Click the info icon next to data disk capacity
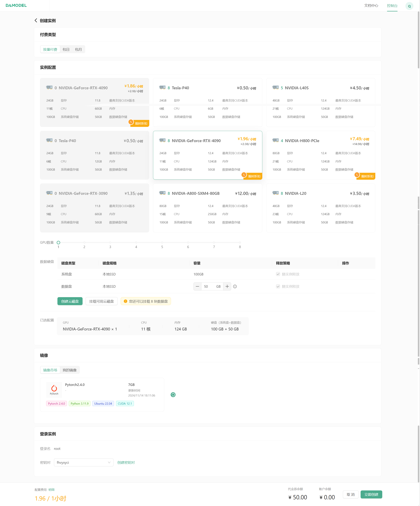The image size is (420, 506). 235,287
